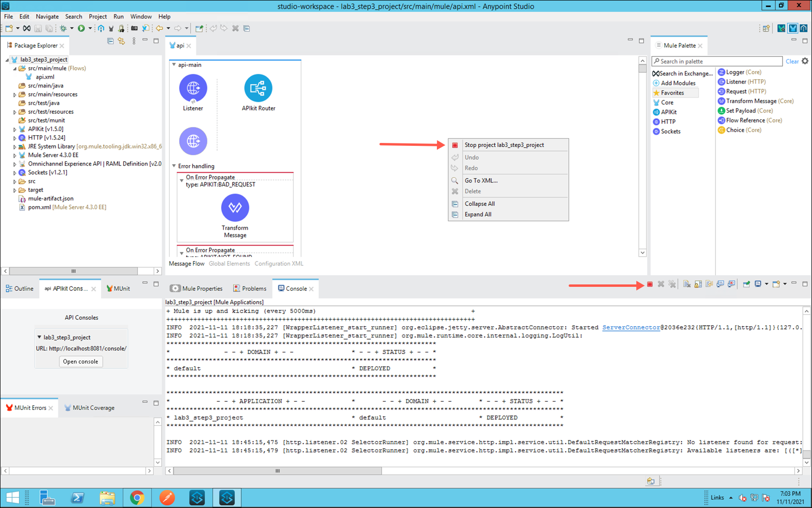Image resolution: width=812 pixels, height=508 pixels.
Task: Click Search in Exchange in palette
Action: [683, 73]
